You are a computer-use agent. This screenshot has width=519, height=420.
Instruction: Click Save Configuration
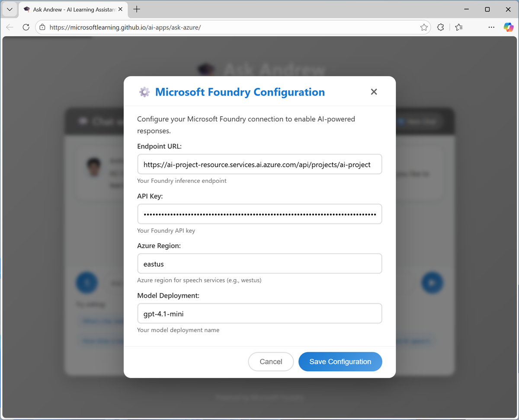(x=340, y=362)
